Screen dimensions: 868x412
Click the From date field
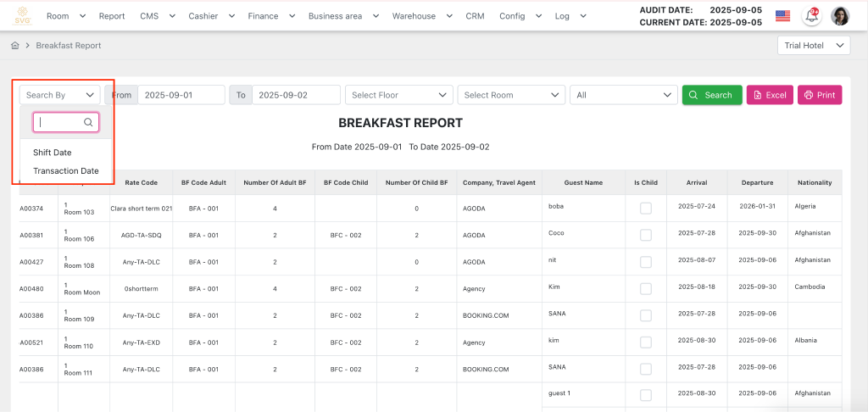pos(181,95)
